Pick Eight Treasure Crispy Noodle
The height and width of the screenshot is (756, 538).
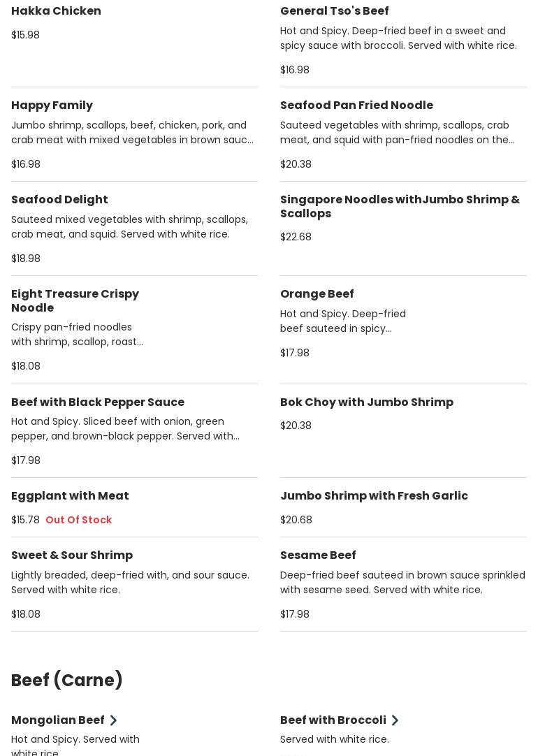coord(75,300)
